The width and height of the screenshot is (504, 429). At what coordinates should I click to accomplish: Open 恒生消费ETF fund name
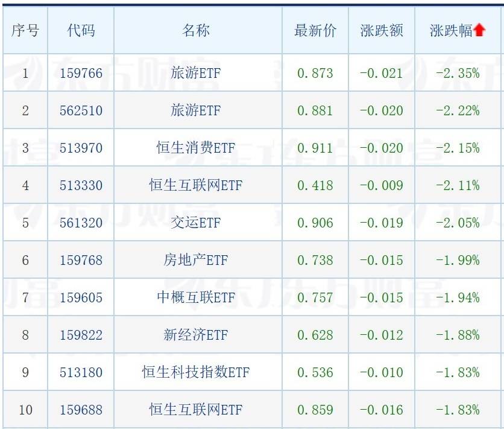tap(196, 148)
